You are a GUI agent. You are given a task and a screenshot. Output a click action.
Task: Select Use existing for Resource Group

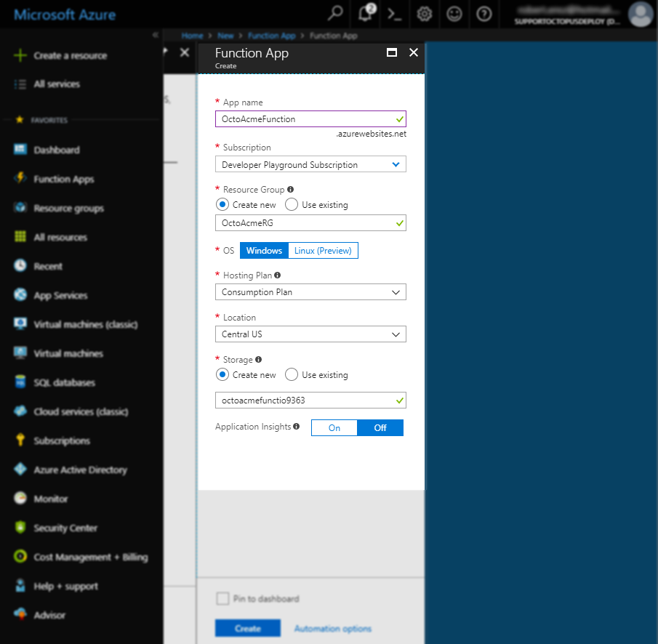click(x=292, y=205)
